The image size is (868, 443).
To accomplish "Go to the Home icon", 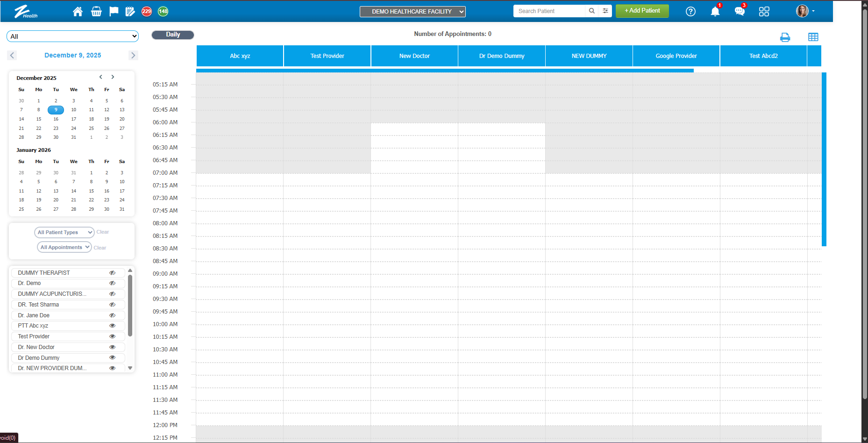I will pyautogui.click(x=78, y=12).
